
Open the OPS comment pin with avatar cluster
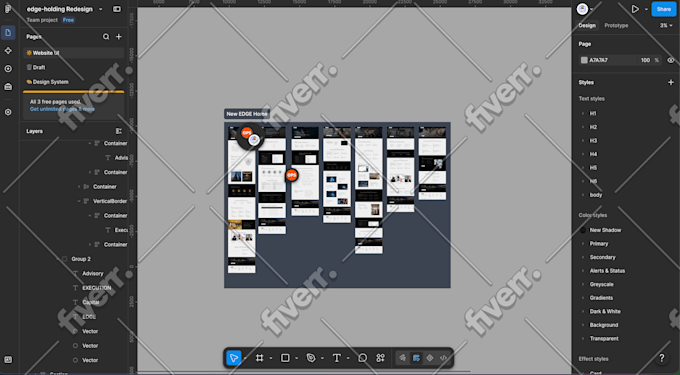(x=250, y=136)
